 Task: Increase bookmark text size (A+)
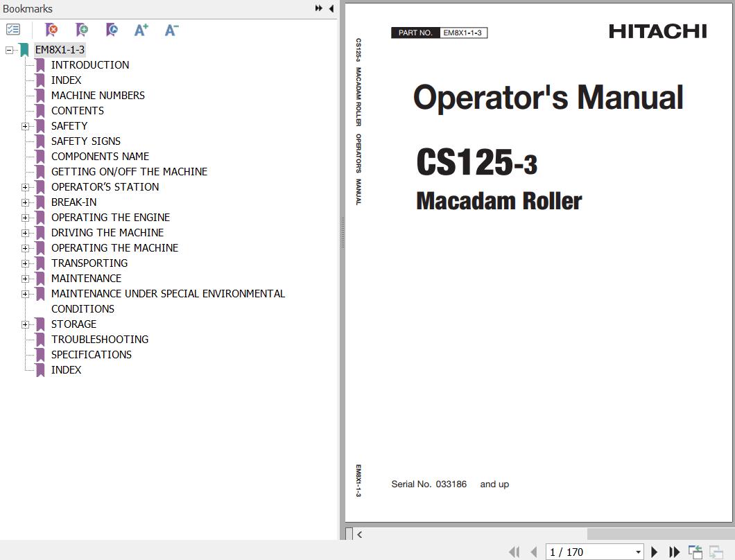pos(141,30)
